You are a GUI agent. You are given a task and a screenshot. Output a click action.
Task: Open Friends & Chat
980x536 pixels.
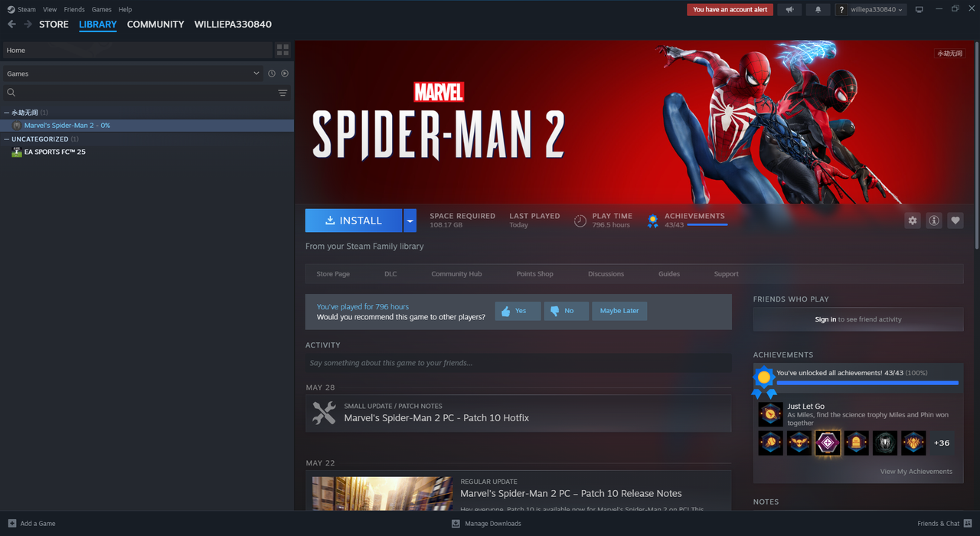943,524
